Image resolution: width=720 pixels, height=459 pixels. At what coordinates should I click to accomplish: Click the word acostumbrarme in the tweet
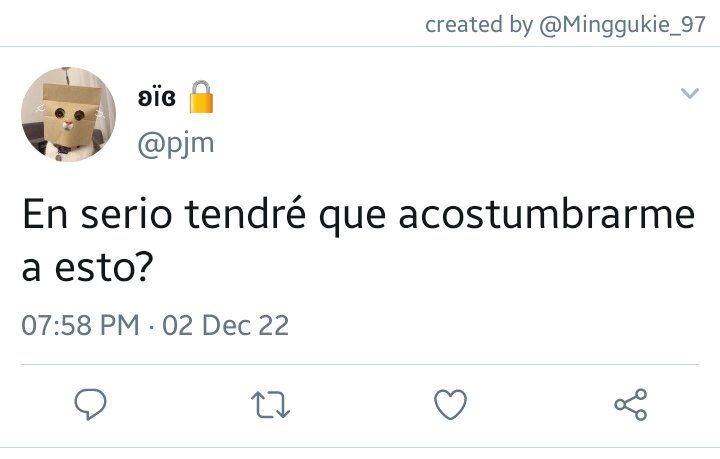point(546,214)
